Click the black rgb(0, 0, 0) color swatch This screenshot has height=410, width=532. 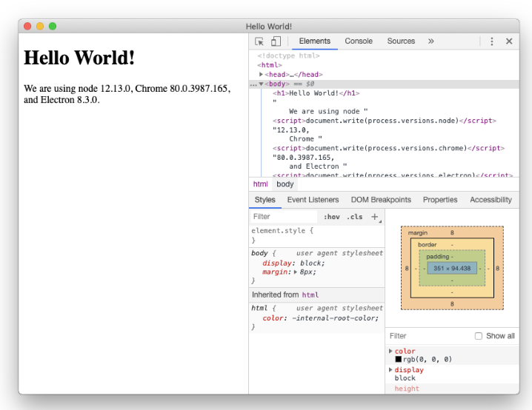[x=399, y=359]
